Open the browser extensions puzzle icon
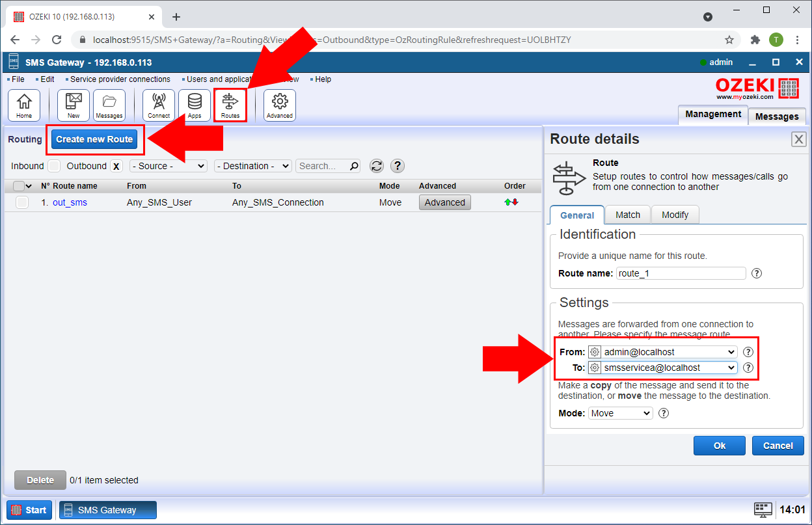This screenshot has height=525, width=812. tap(755, 40)
